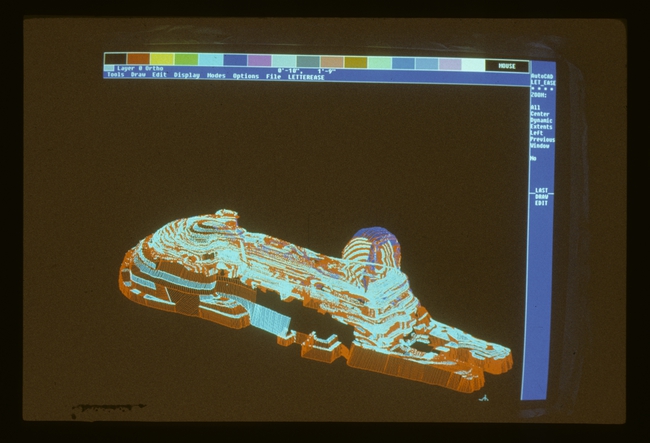The height and width of the screenshot is (443, 650).
Task: Open the Options menu
Action: coord(246,76)
